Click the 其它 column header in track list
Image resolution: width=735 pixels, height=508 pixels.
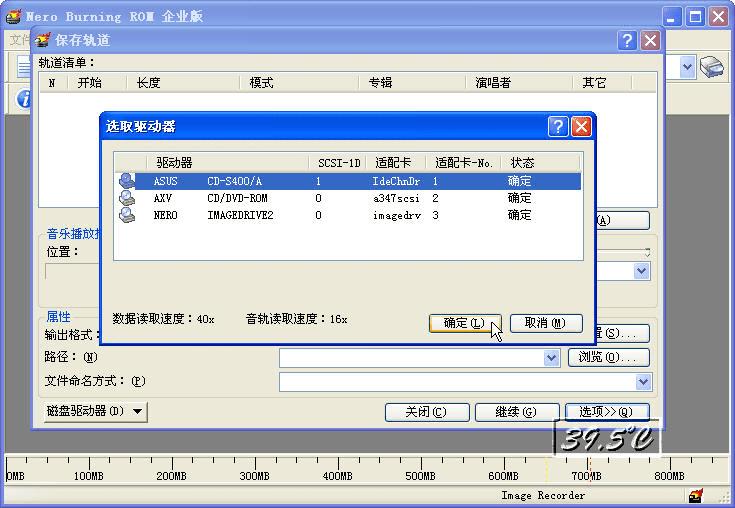(x=603, y=83)
